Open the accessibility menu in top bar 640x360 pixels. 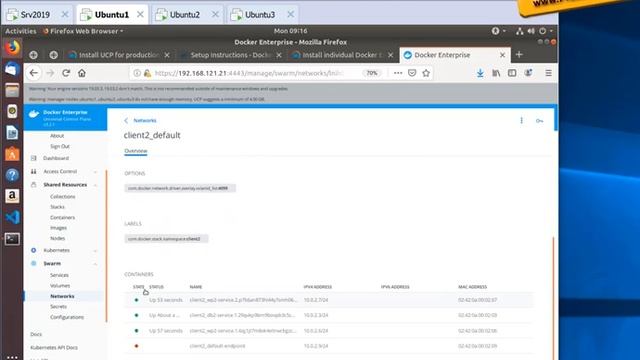pos(498,31)
